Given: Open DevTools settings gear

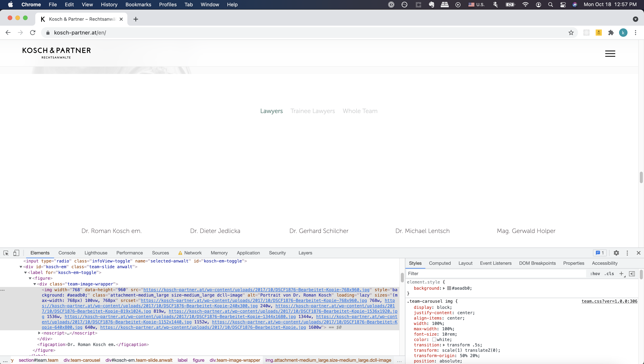Looking at the screenshot, I should point(616,253).
